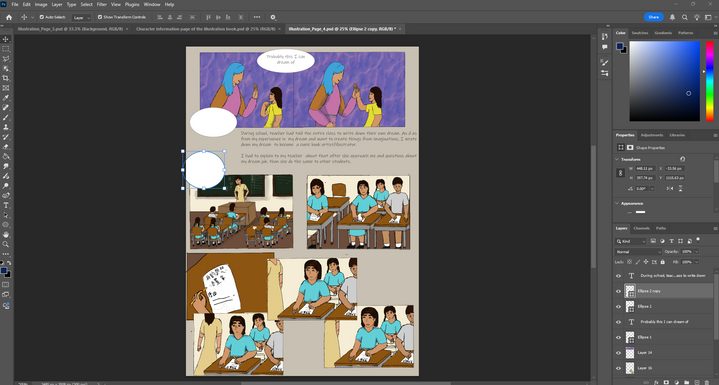Open the Plugins menu

coord(132,4)
